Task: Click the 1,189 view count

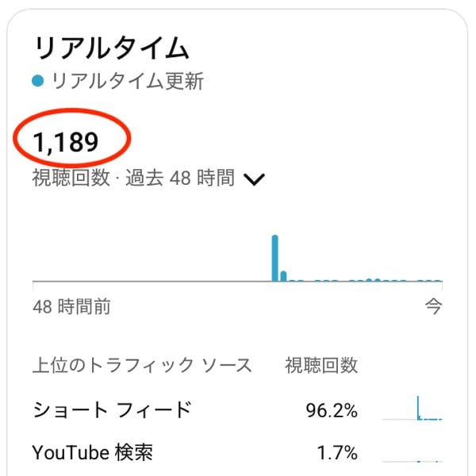Action: point(66,142)
